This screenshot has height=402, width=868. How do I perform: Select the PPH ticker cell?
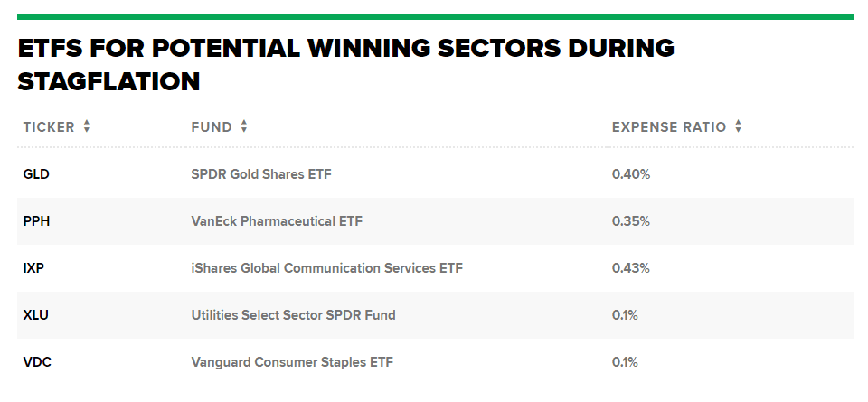pyautogui.click(x=36, y=221)
